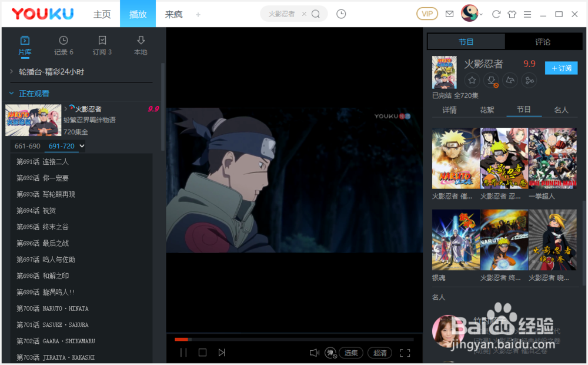Switch to the 播放 tab

(x=138, y=14)
